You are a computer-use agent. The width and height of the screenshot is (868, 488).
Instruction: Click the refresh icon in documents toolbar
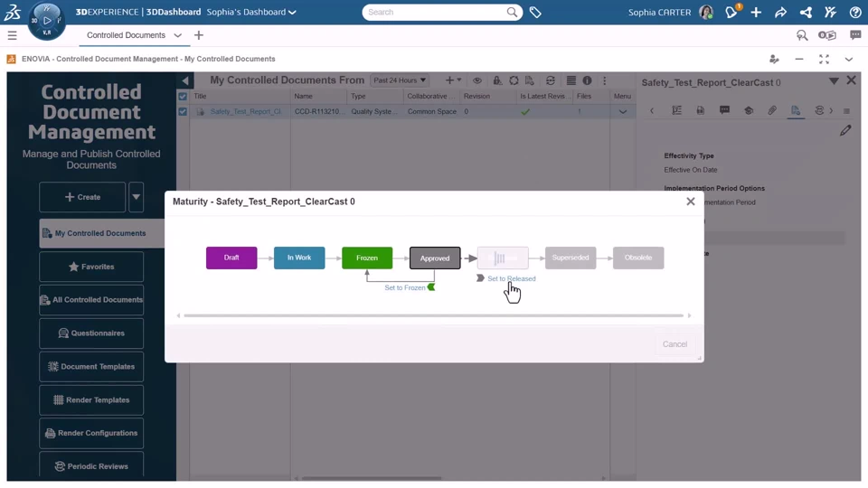pos(551,80)
